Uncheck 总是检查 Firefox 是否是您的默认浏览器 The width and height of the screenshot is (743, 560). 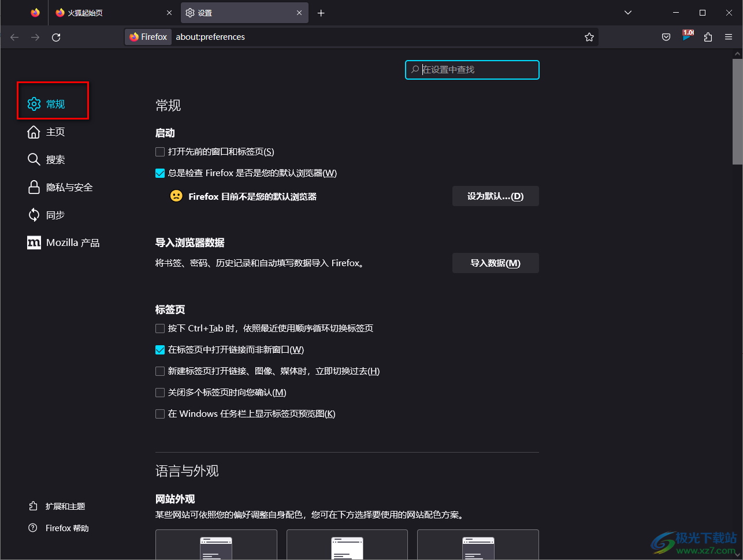click(x=160, y=173)
